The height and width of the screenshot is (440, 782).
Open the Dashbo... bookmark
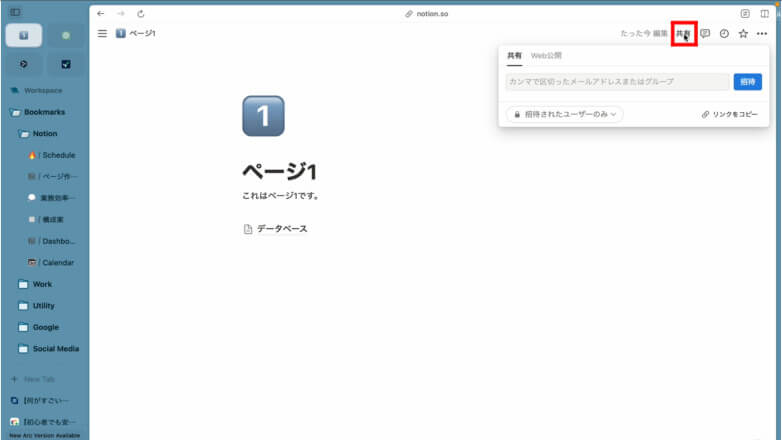(x=52, y=241)
